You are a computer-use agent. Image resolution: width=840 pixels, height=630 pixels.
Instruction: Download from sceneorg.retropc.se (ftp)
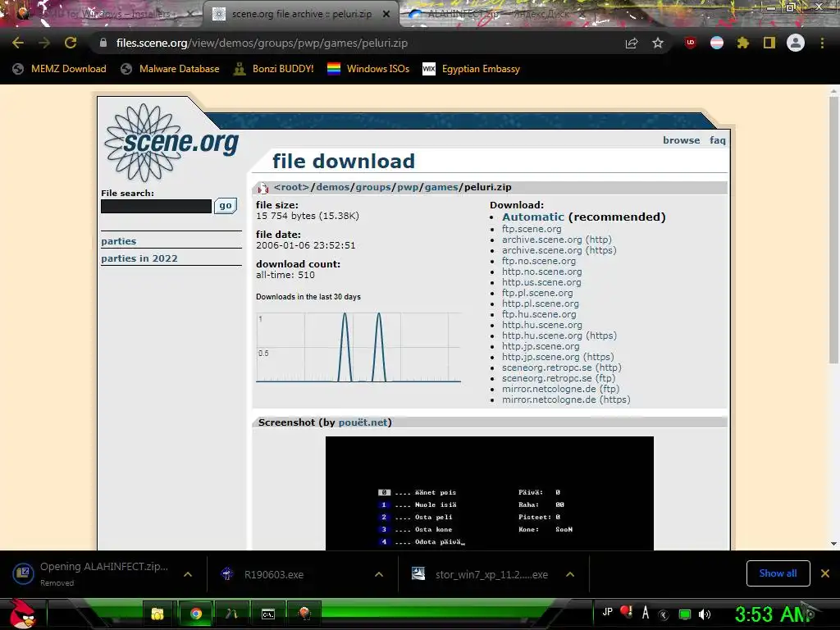558,378
